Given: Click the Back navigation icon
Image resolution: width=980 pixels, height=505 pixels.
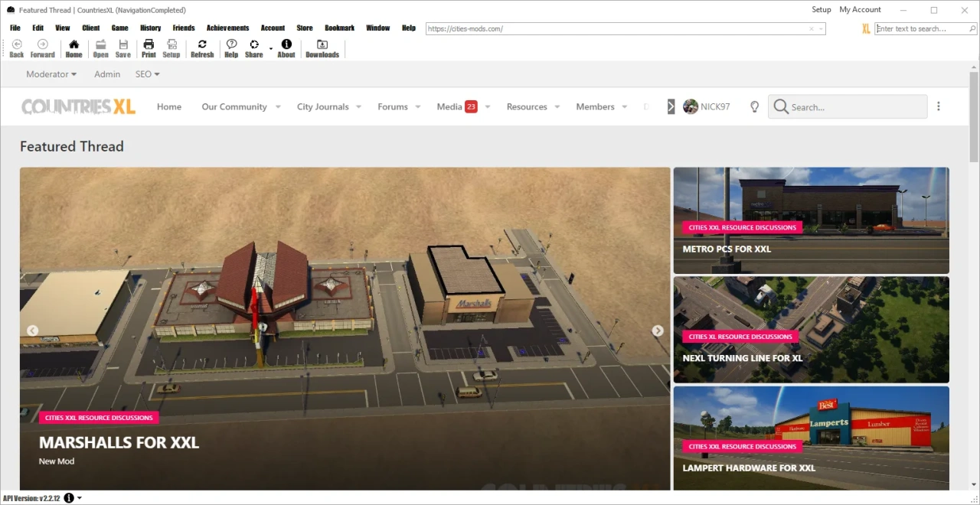Looking at the screenshot, I should point(17,44).
